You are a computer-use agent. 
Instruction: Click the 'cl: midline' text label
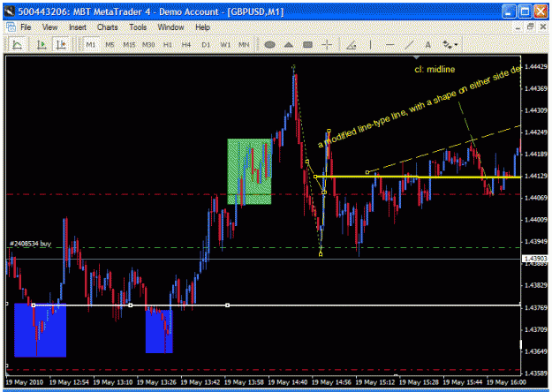point(435,70)
